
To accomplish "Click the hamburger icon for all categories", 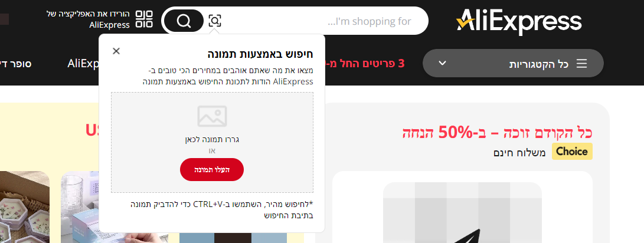I will pos(582,64).
